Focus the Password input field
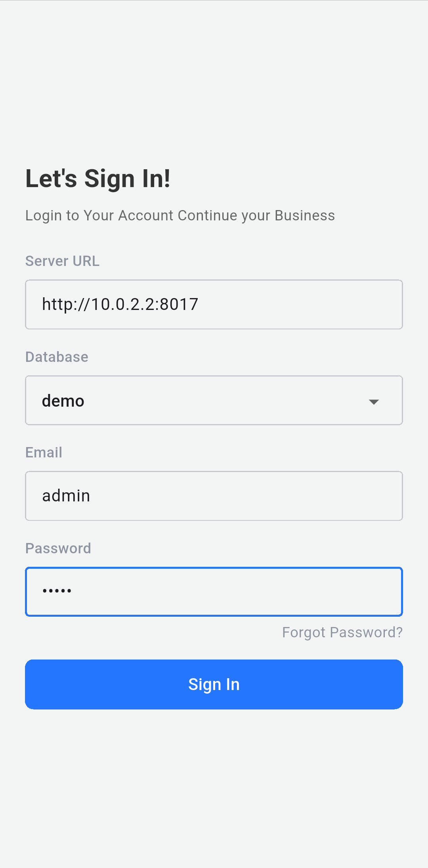 coord(214,592)
